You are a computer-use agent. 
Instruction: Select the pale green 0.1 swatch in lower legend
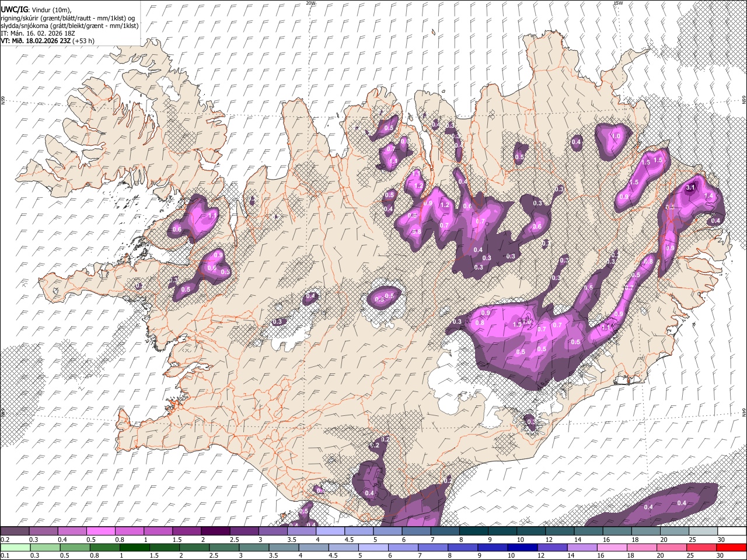[x=15, y=547]
